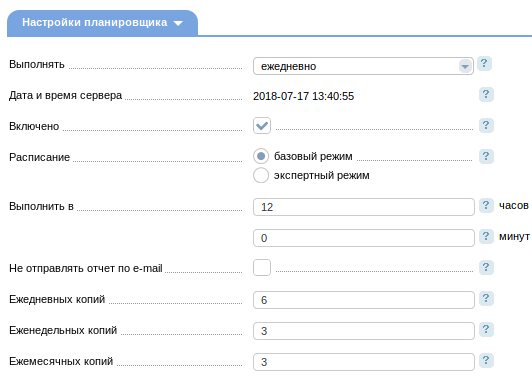Open the Выполнять ежедневно dropdown

pyautogui.click(x=363, y=66)
